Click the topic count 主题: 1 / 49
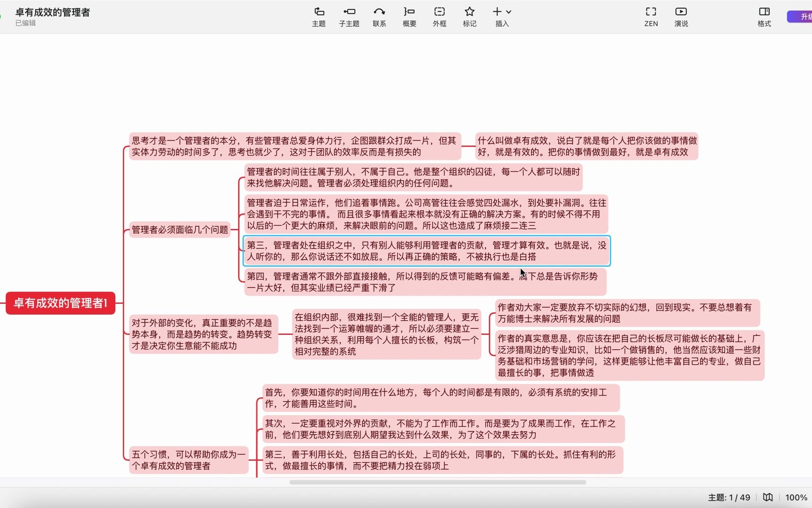This screenshot has width=812, height=508. click(729, 497)
